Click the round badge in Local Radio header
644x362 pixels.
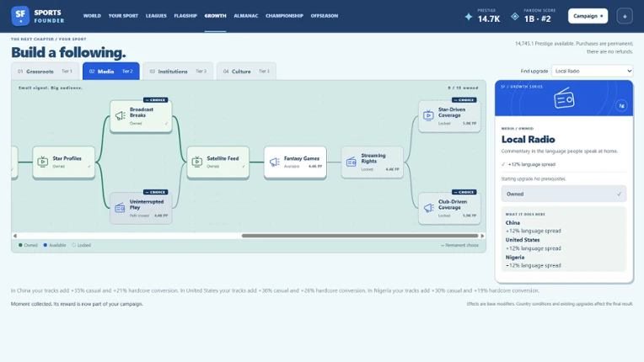pos(621,106)
